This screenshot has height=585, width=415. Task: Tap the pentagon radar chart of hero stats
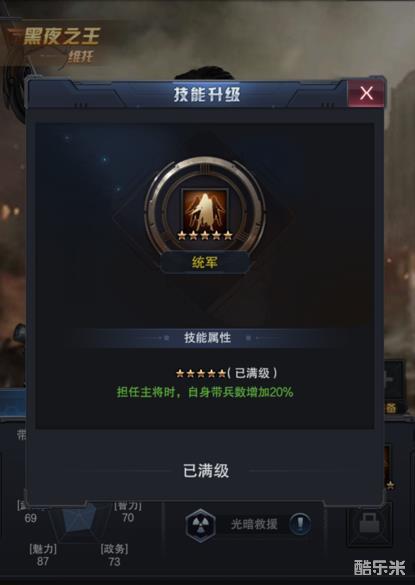tap(79, 519)
